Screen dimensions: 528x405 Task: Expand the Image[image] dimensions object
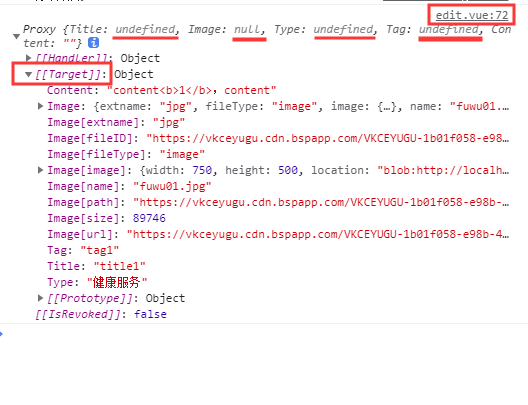click(40, 170)
